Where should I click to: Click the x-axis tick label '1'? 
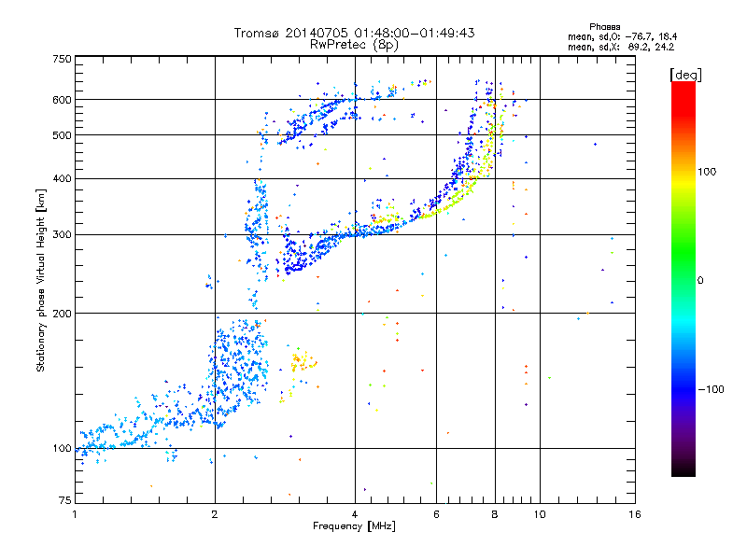click(75, 514)
